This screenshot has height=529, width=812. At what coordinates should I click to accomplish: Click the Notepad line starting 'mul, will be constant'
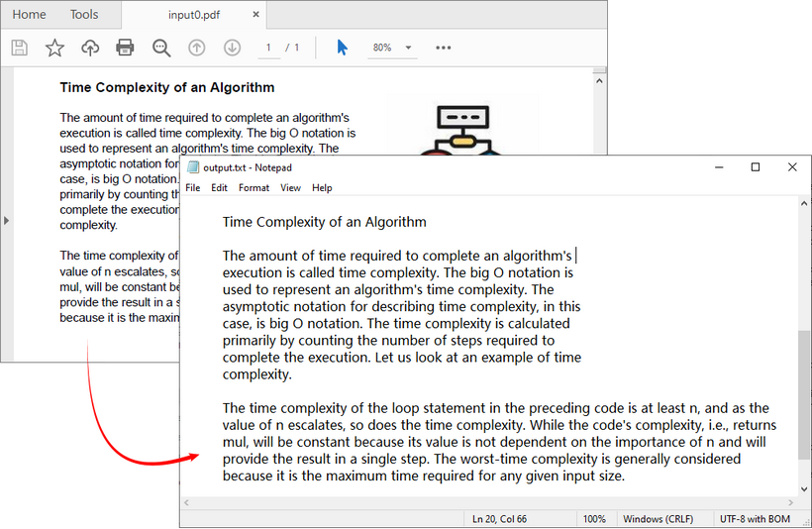point(494,442)
